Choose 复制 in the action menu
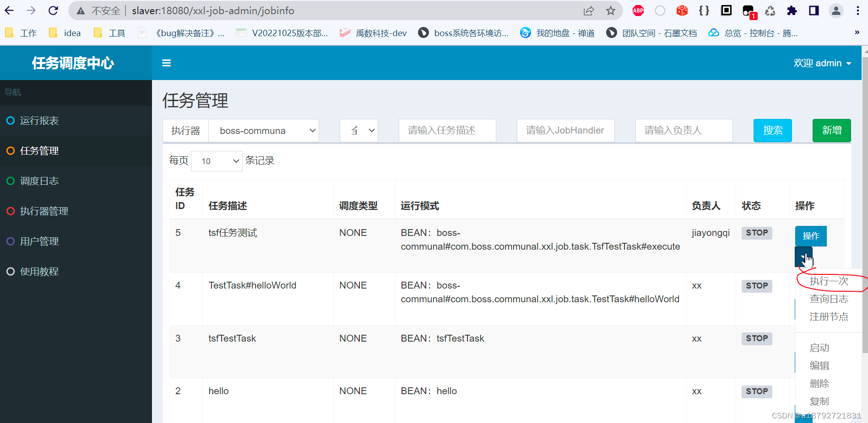 (819, 402)
